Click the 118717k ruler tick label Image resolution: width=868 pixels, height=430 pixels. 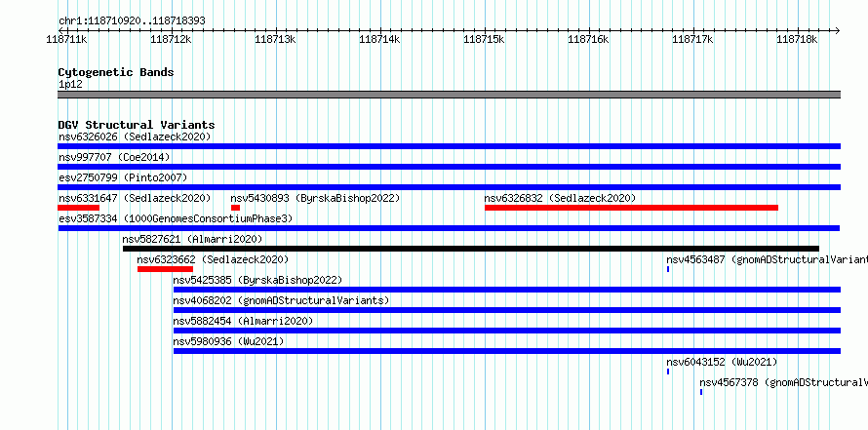692,39
